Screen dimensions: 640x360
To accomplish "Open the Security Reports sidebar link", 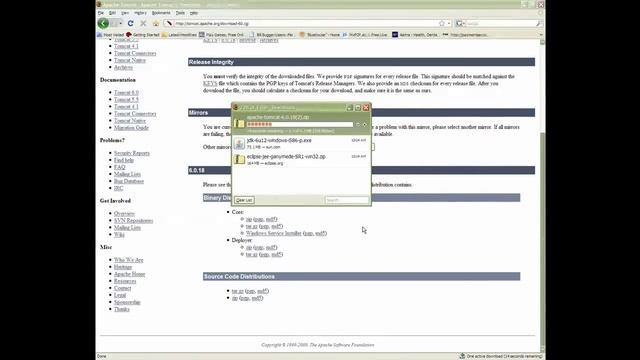I will [132, 153].
